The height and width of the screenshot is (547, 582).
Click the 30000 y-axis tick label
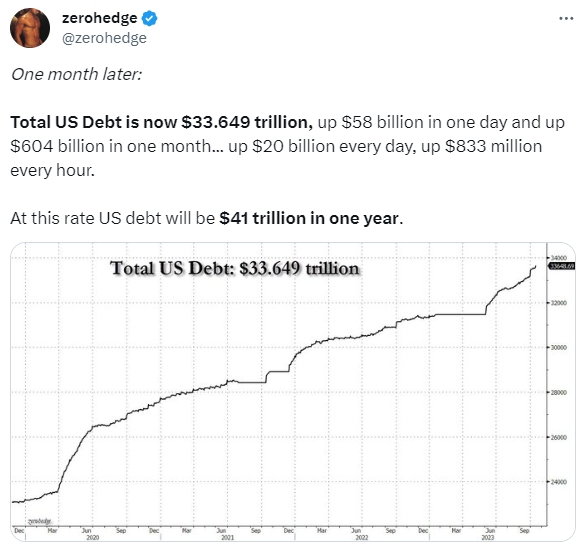tap(559, 347)
